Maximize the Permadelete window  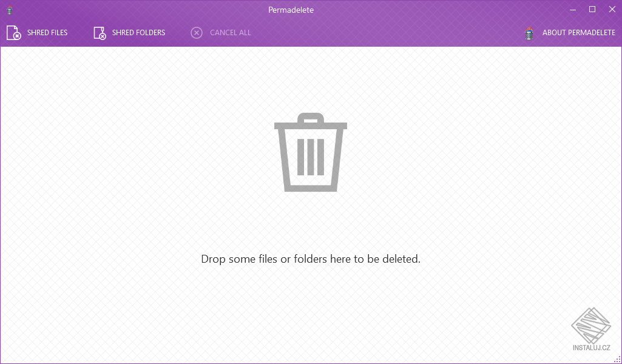[592, 10]
